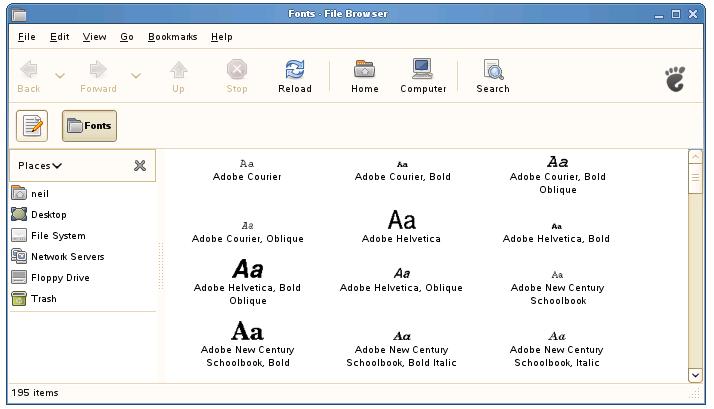The height and width of the screenshot is (409, 714).
Task: Toggle the text location entry pencil button
Action: pos(32,126)
